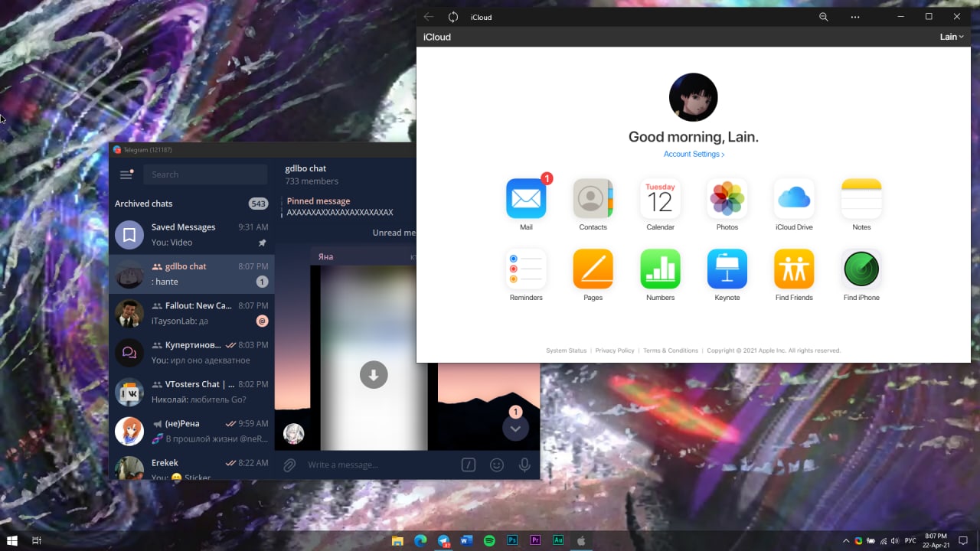Select the gdlbo chat conversation
980x551 pixels.
click(x=191, y=274)
